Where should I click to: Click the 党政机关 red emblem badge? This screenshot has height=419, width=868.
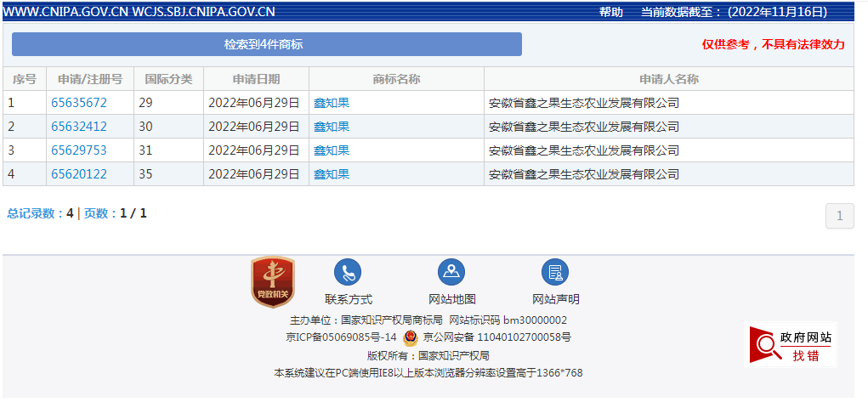(273, 281)
